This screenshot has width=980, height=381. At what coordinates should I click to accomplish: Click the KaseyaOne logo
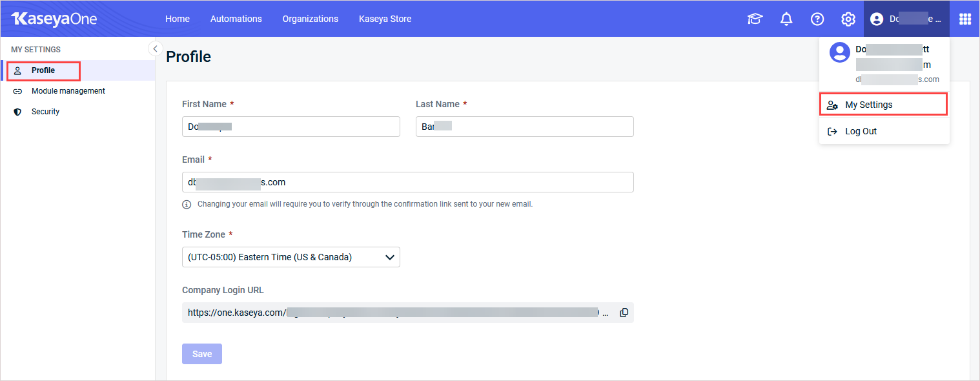tap(54, 19)
